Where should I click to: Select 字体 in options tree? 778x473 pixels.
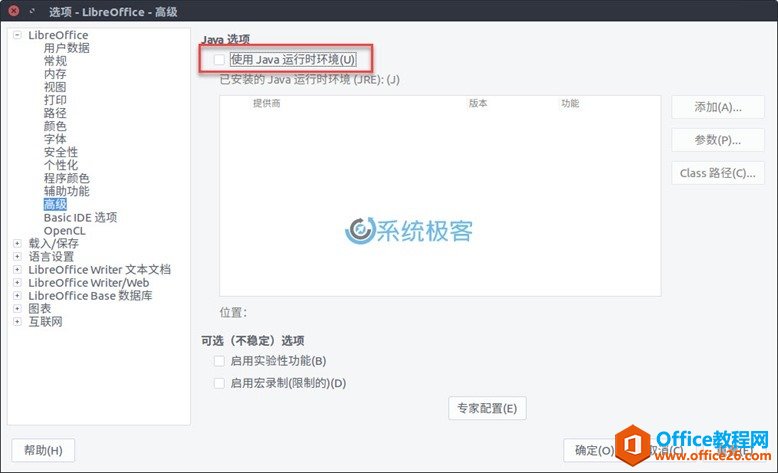pos(55,139)
